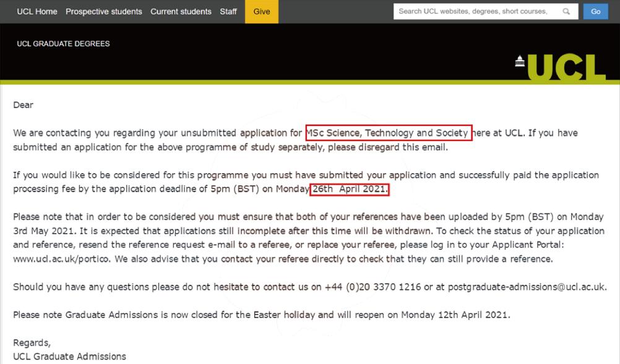Click the Dear salutation text
Viewport: 620px width, 364px height.
click(x=24, y=104)
